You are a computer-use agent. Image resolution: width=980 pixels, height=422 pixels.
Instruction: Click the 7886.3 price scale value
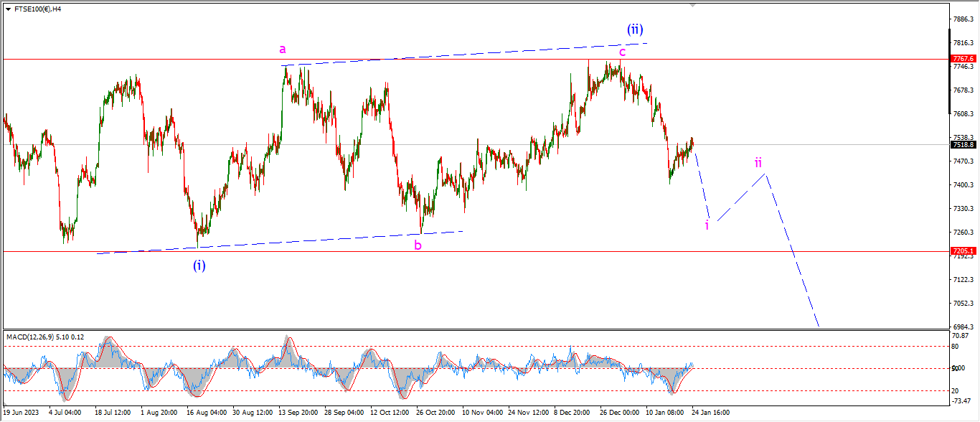(963, 19)
